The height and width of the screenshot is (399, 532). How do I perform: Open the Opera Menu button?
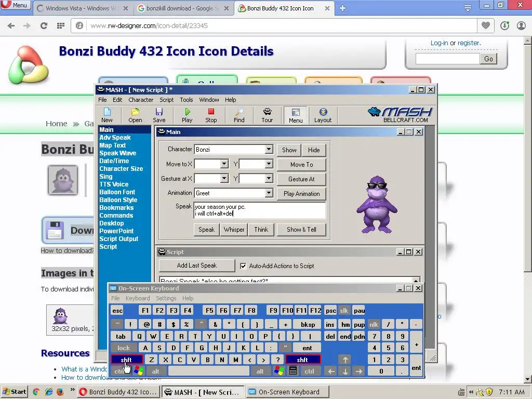(15, 5)
